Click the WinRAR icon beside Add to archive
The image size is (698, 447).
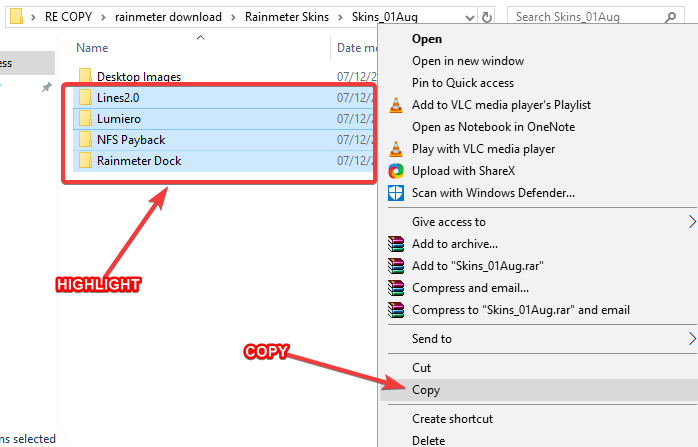[396, 244]
